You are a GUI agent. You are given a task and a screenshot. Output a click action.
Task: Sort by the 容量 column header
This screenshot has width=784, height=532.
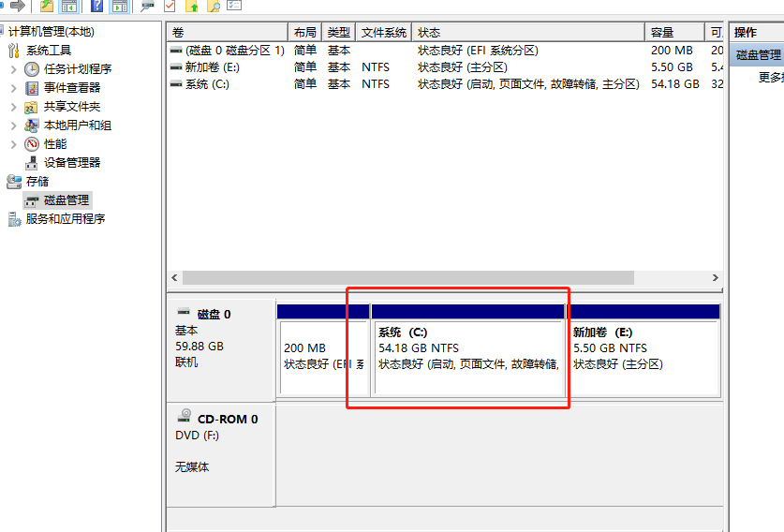662,33
